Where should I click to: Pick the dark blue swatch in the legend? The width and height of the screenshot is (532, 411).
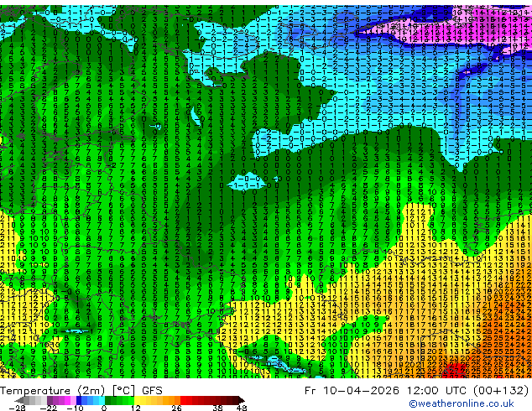point(79,400)
